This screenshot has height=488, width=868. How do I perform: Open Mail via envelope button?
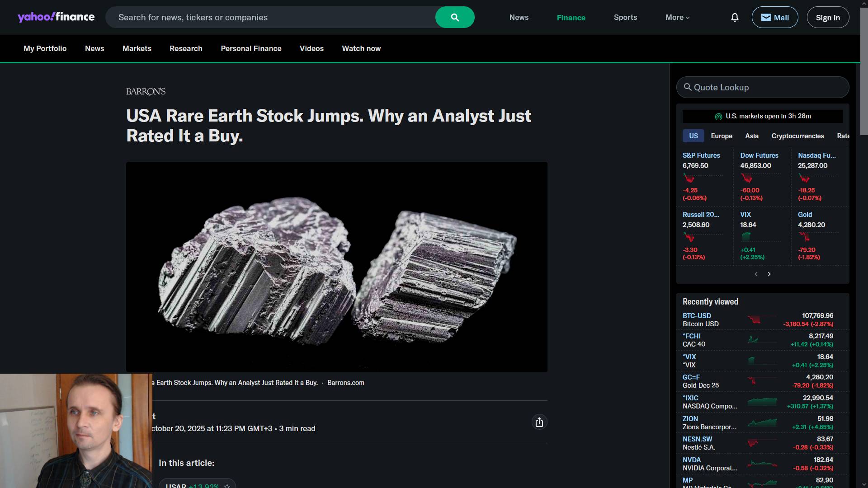[x=774, y=18]
